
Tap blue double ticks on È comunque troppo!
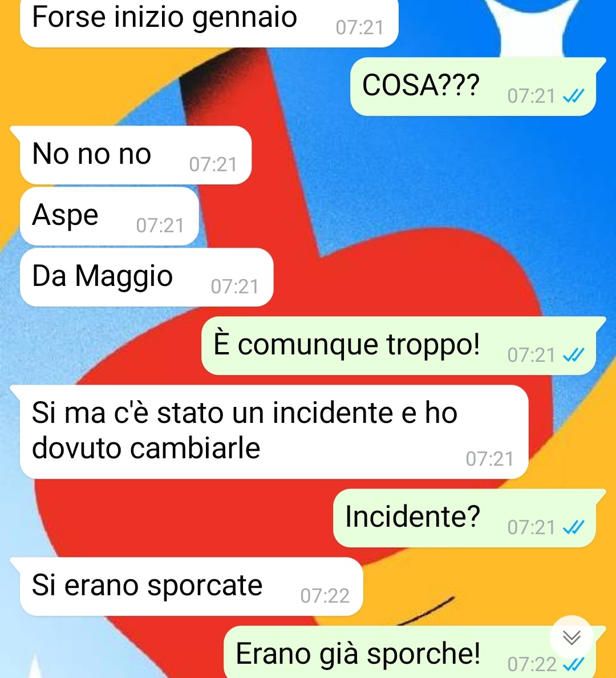coord(574,354)
